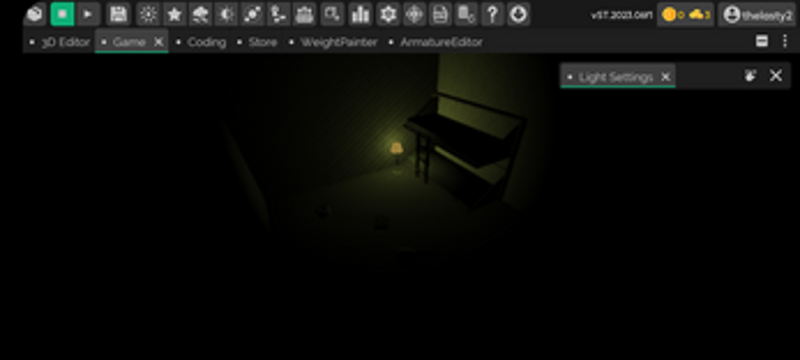The height and width of the screenshot is (360, 800).
Task: Switch to the Coding tab
Action: (201, 42)
